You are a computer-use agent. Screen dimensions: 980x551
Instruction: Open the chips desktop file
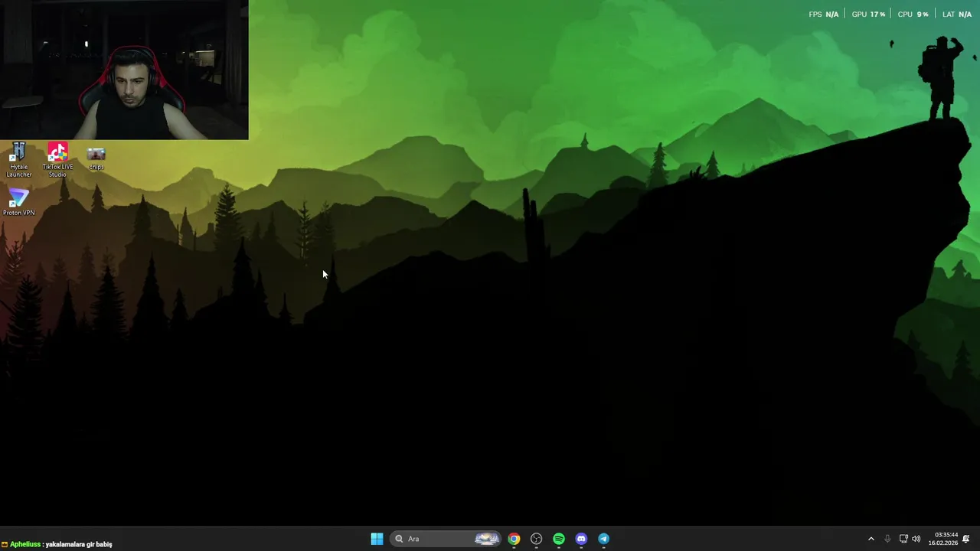click(96, 158)
